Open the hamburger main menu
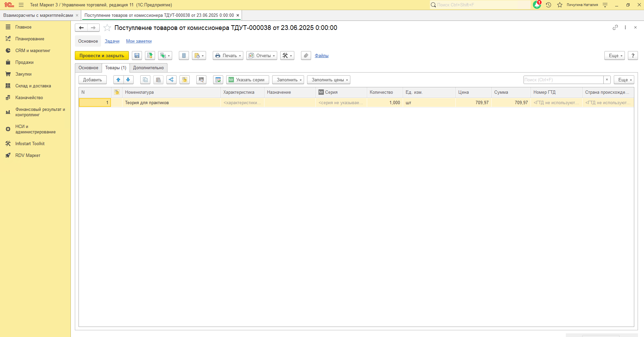Viewport: 644px width, 337px height. coord(21,5)
